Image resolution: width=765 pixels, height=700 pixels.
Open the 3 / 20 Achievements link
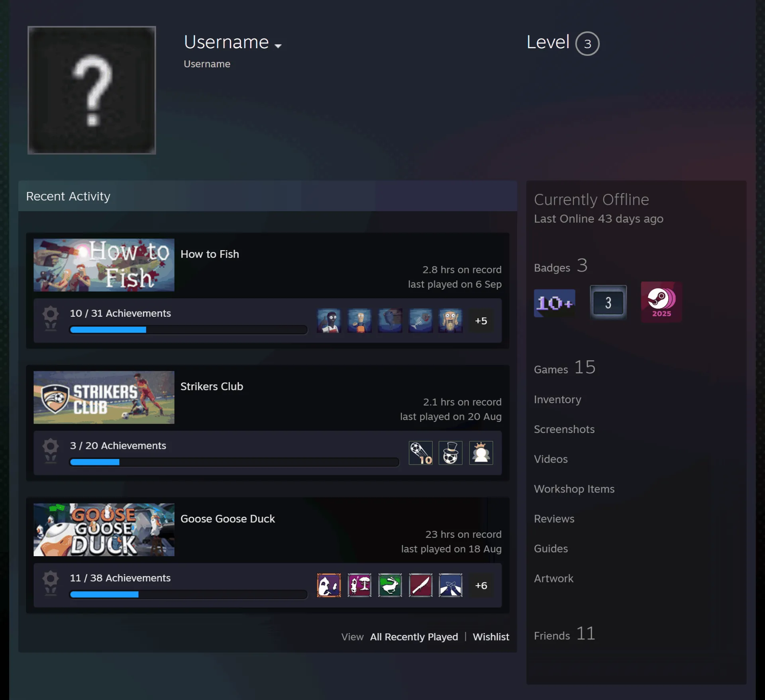click(118, 445)
